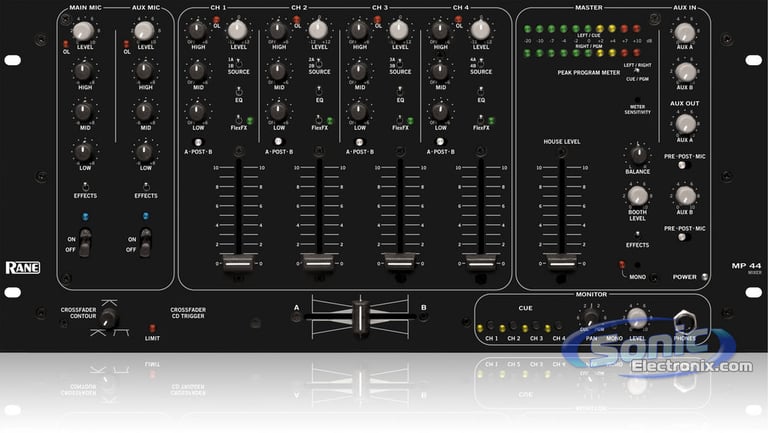
Task: Click the Main Mic HIGH EQ knob
Action: tap(84, 71)
